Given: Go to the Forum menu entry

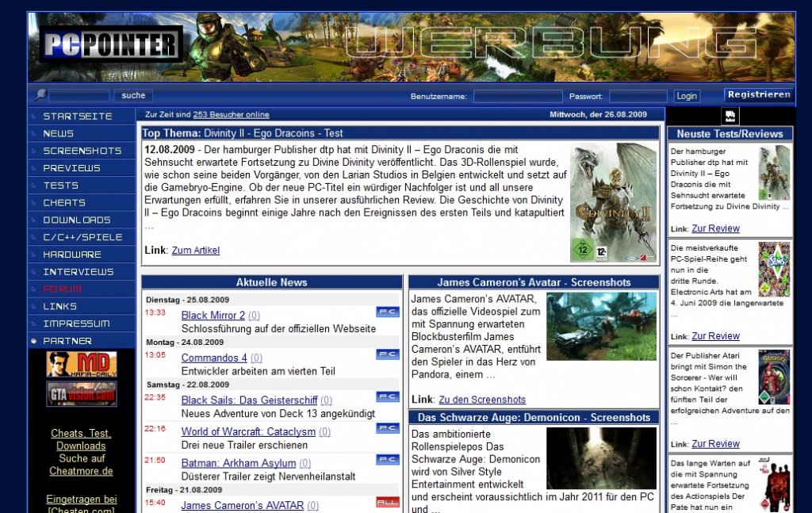Looking at the screenshot, I should coord(62,289).
